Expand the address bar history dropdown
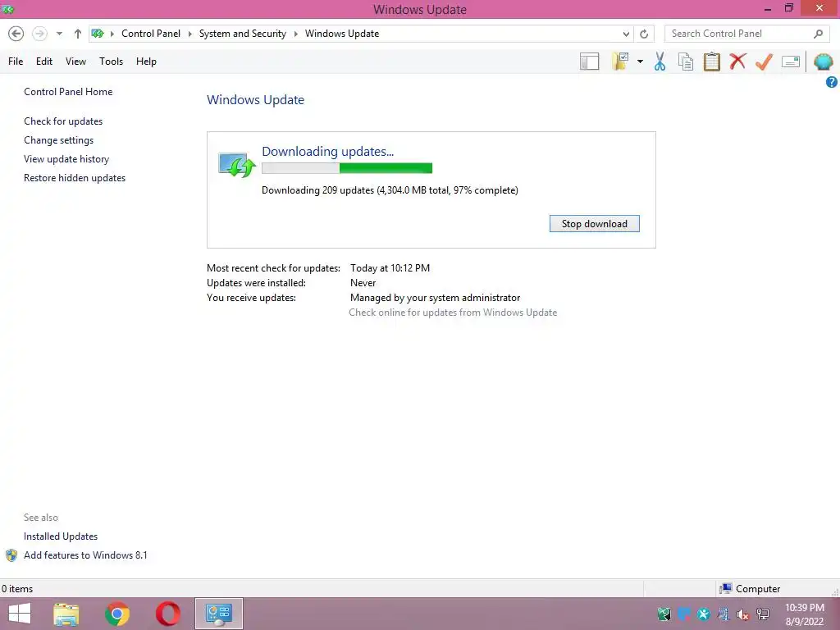This screenshot has width=840, height=630. [626, 34]
